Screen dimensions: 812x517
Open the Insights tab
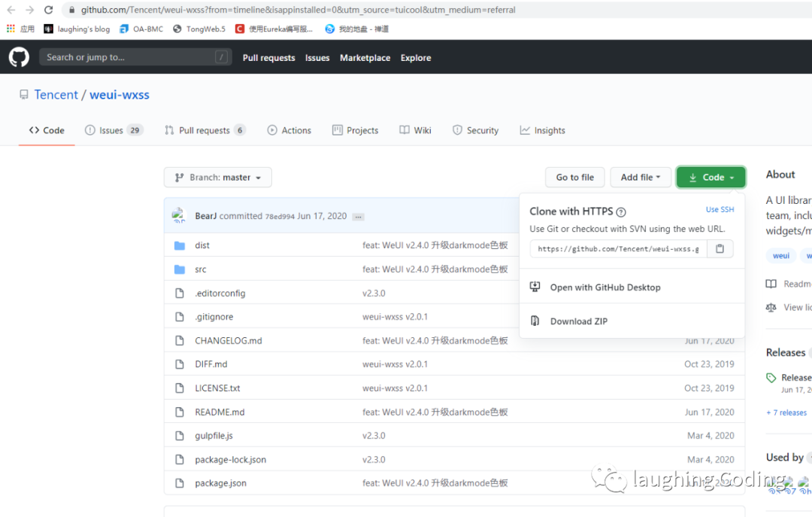[x=542, y=130]
